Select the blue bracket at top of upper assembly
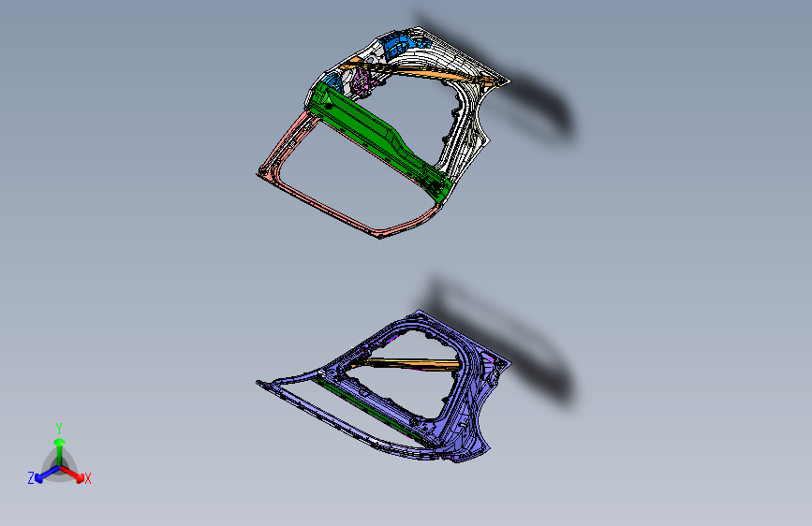Screen dimensions: 812x526 pyautogui.click(x=398, y=44)
